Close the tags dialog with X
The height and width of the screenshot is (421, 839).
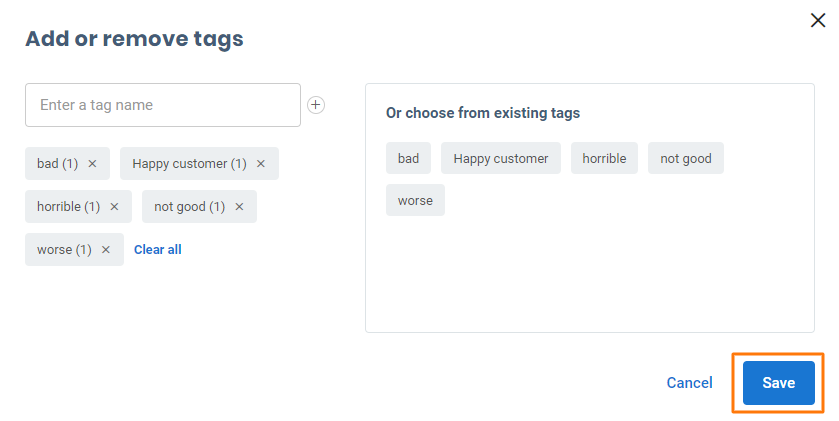pos(817,20)
